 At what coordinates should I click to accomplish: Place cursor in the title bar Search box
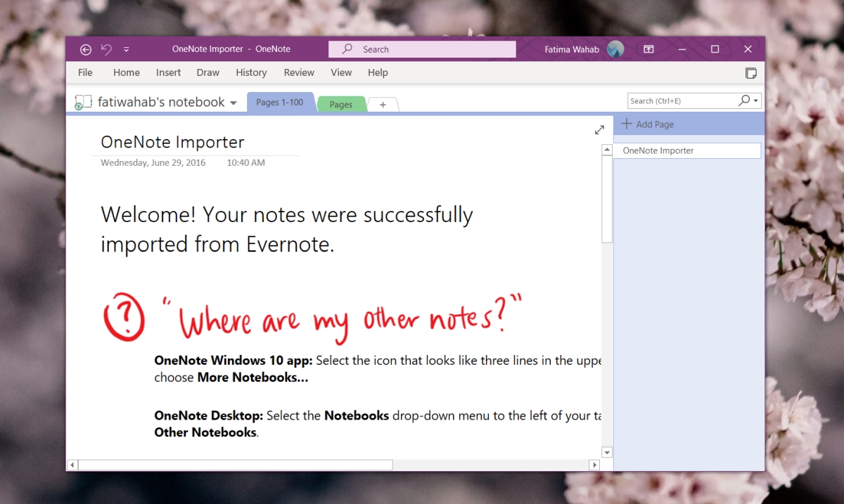coord(422,49)
